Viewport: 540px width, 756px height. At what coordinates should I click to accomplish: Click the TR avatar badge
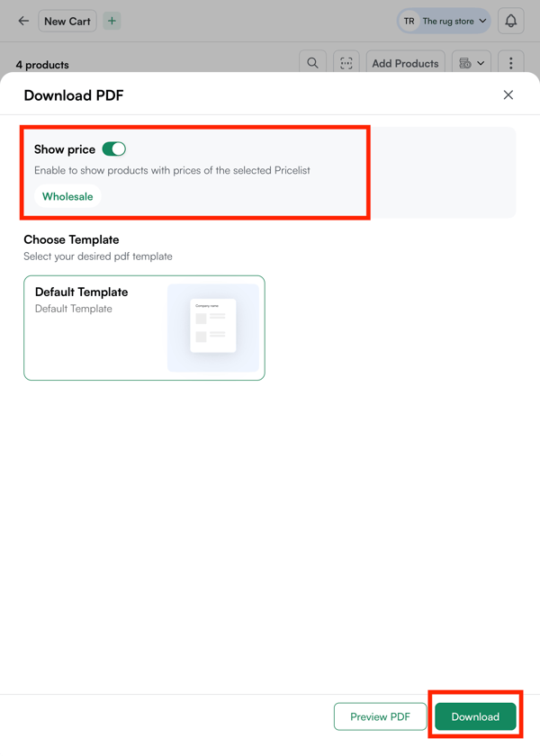click(409, 22)
